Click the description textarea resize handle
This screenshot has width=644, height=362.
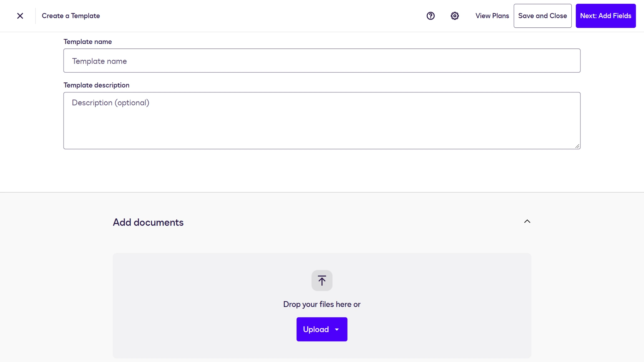coord(577,146)
